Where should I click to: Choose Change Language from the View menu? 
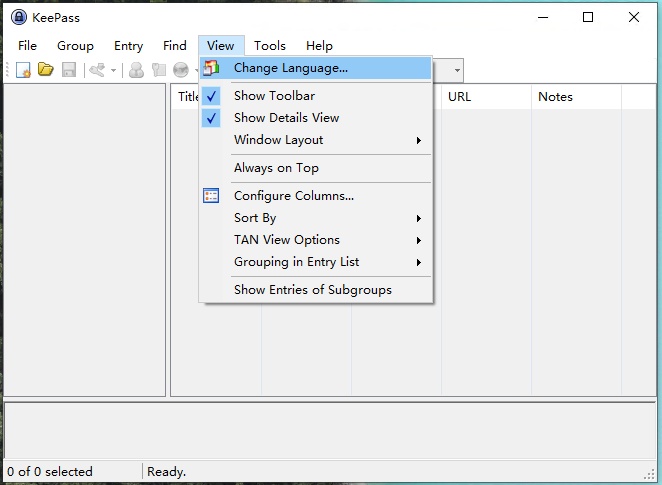pyautogui.click(x=290, y=68)
